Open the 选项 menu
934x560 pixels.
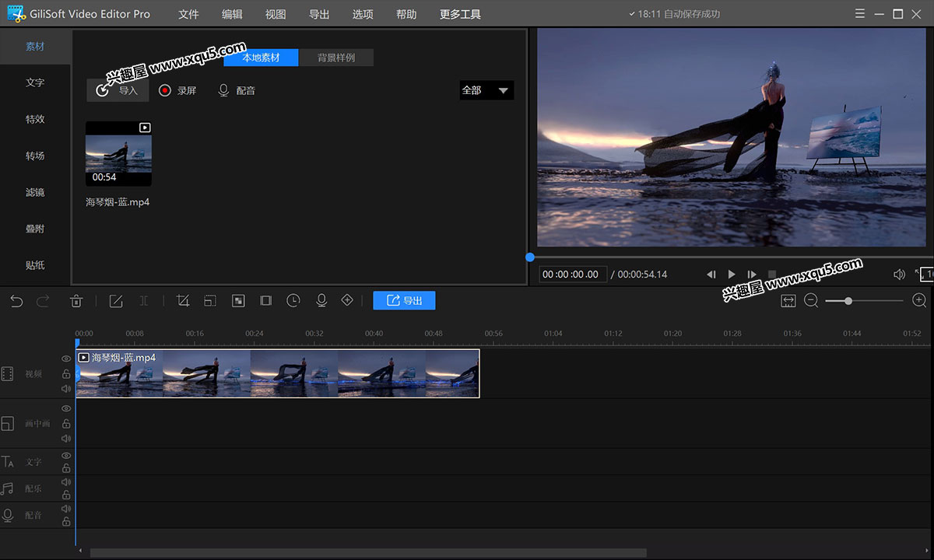coord(363,14)
